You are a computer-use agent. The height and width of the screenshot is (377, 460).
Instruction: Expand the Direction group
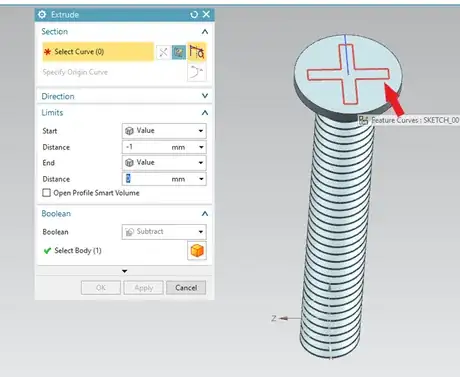click(x=205, y=96)
